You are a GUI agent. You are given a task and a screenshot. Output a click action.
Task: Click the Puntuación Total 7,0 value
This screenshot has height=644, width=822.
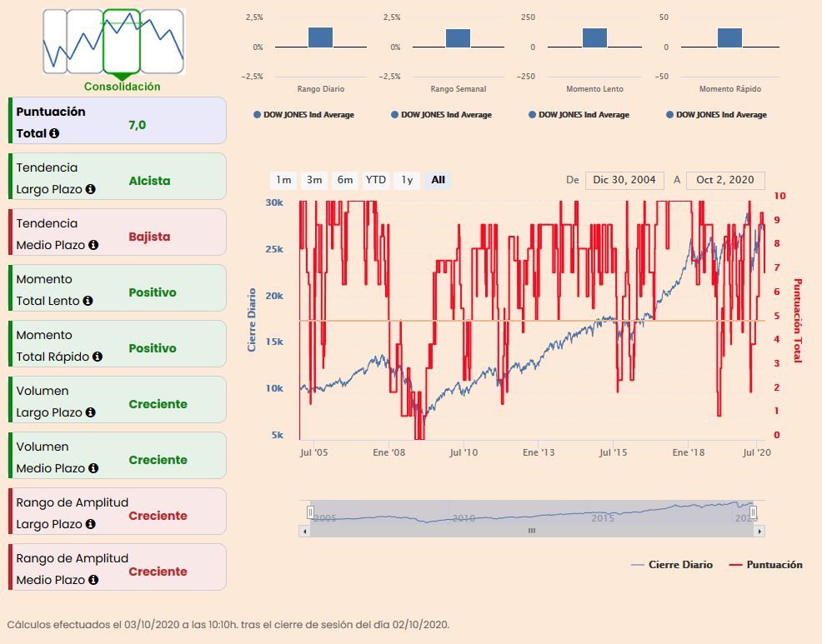pyautogui.click(x=138, y=125)
